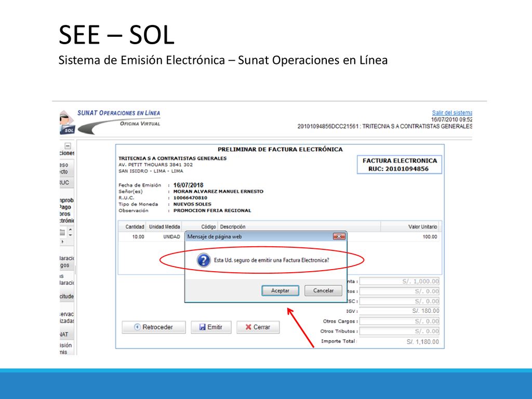
Task: Click the Unidad Medida column header
Action: click(x=165, y=227)
